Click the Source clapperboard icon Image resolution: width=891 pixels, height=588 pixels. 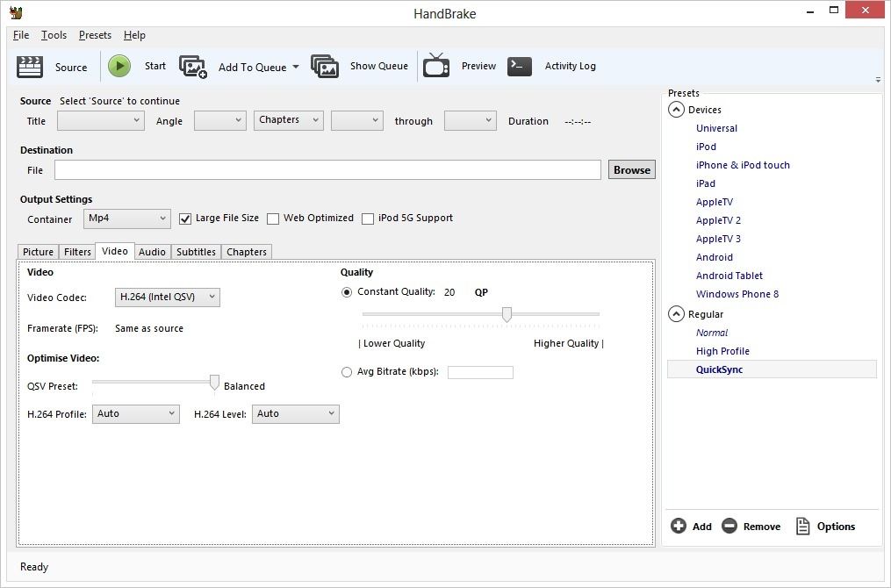pos(30,67)
